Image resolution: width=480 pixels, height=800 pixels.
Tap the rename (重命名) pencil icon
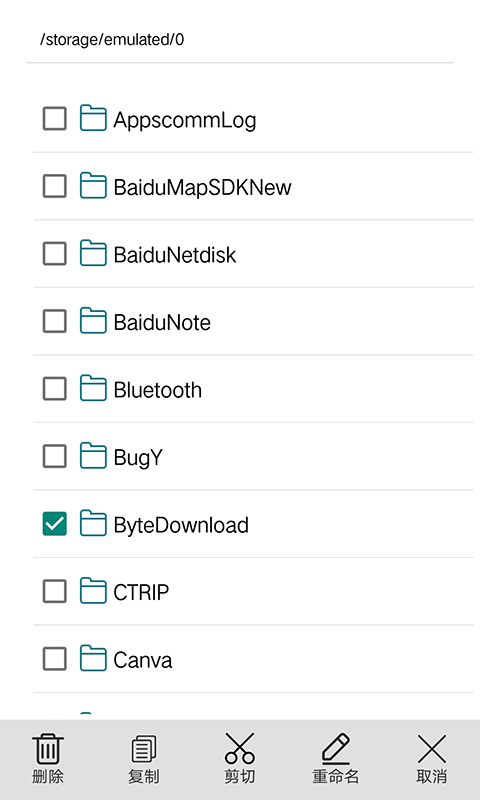point(336,748)
